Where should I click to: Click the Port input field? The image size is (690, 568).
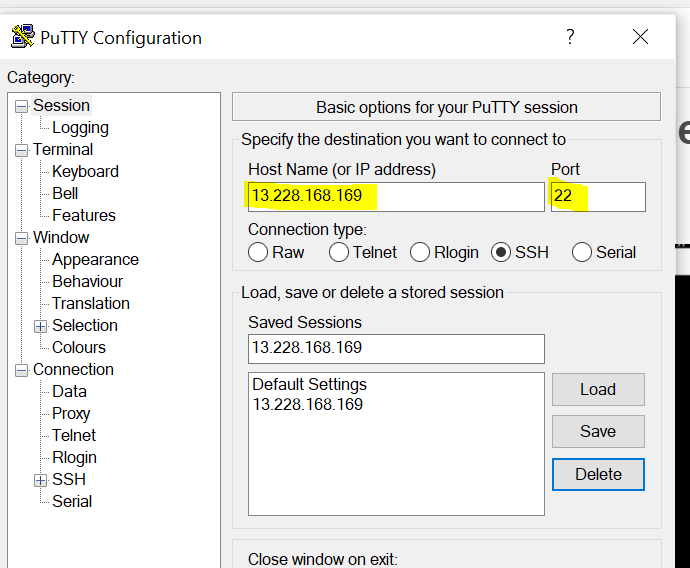(598, 197)
